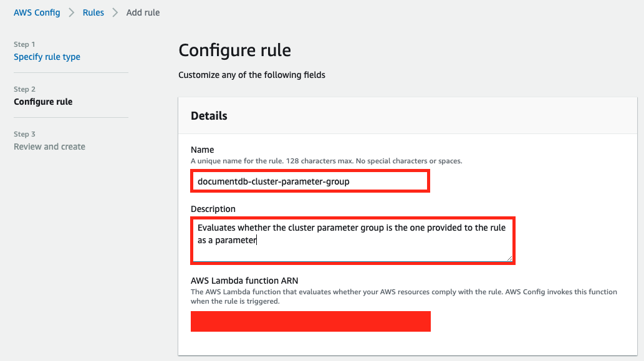Click the Step 1 label
644x361 pixels.
tap(24, 44)
